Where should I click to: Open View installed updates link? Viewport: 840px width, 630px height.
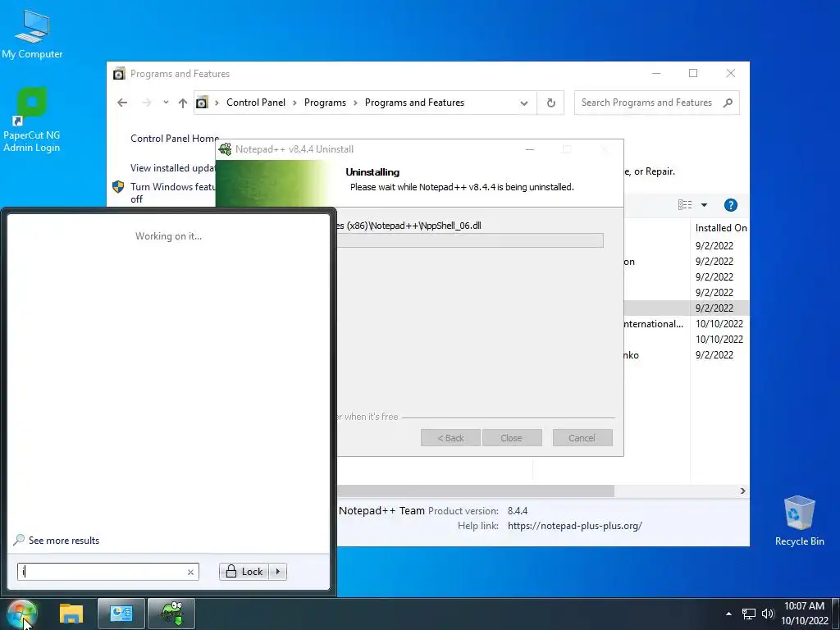point(173,168)
